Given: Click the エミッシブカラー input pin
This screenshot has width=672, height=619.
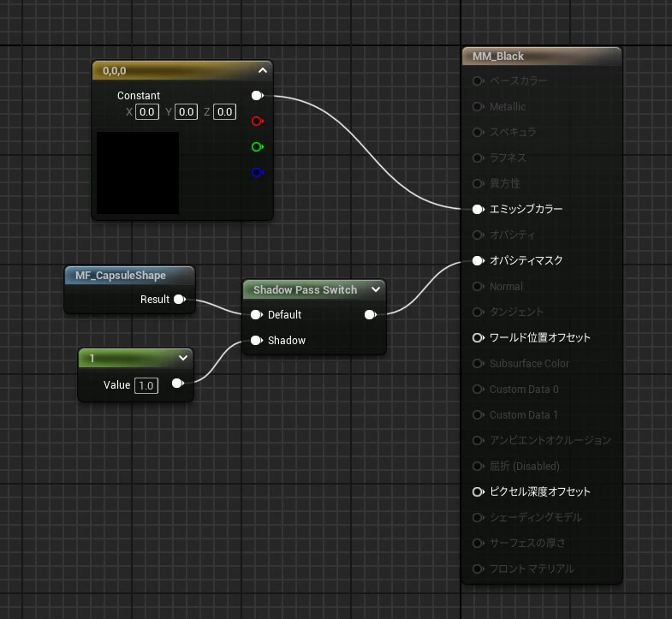Looking at the screenshot, I should click(478, 209).
